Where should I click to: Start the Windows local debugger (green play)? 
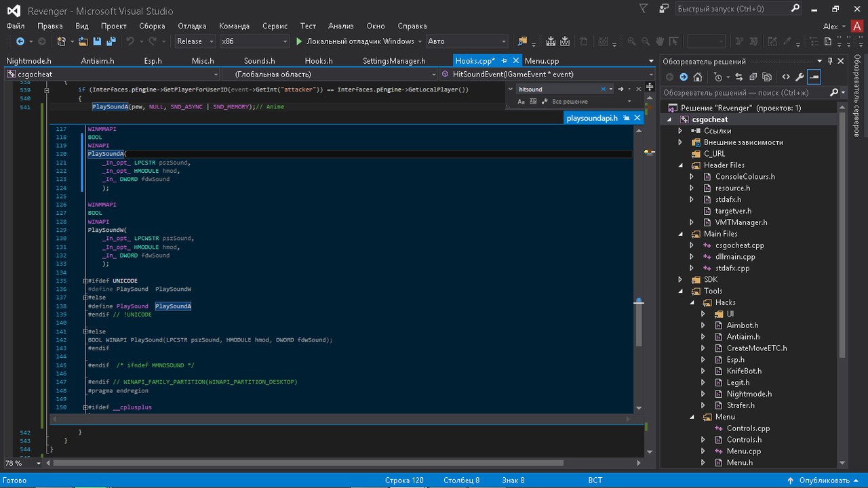pyautogui.click(x=300, y=41)
